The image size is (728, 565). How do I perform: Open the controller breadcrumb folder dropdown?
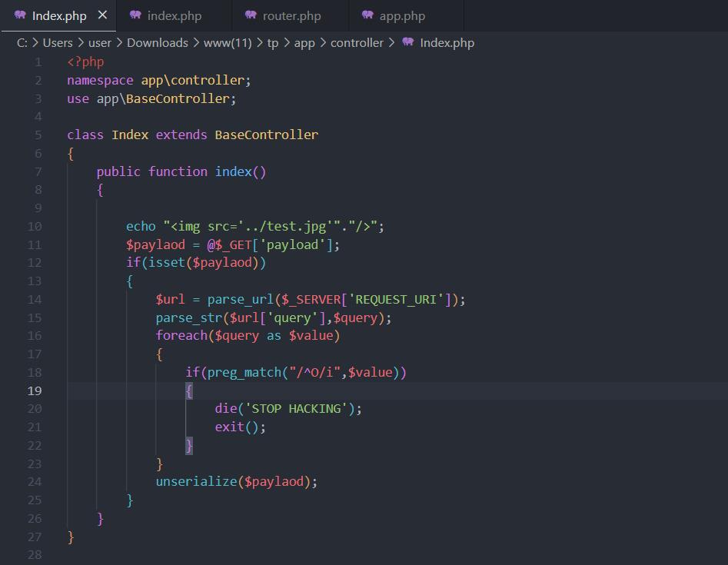(357, 42)
